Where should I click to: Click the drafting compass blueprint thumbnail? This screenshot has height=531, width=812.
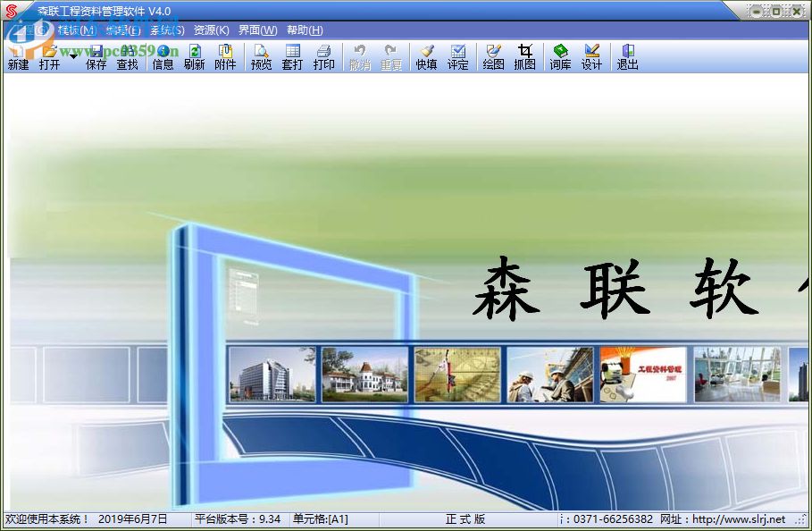(457, 374)
